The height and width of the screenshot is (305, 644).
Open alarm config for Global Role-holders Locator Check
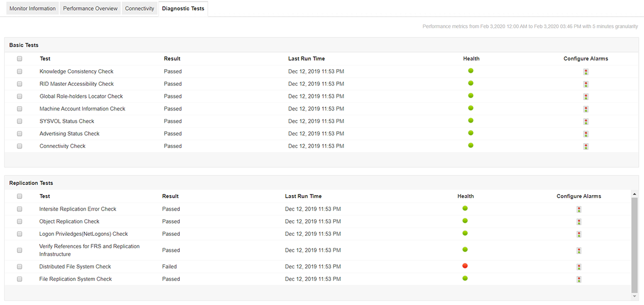pyautogui.click(x=586, y=97)
